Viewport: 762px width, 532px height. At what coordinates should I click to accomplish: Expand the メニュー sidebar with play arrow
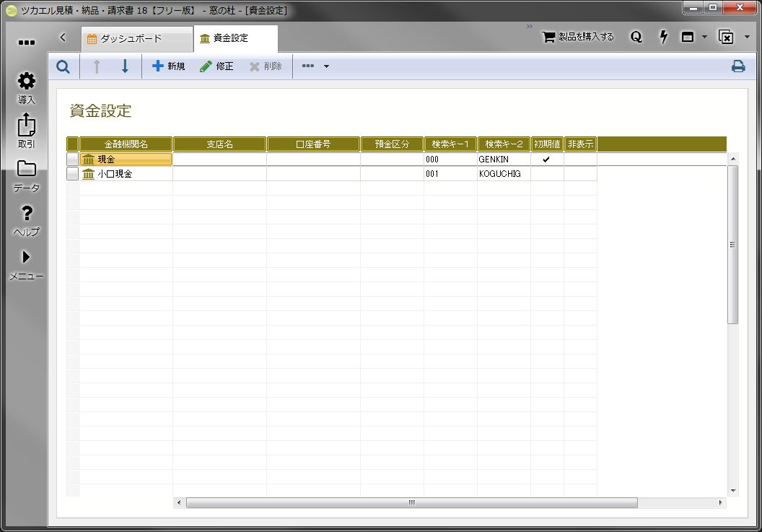pyautogui.click(x=26, y=265)
